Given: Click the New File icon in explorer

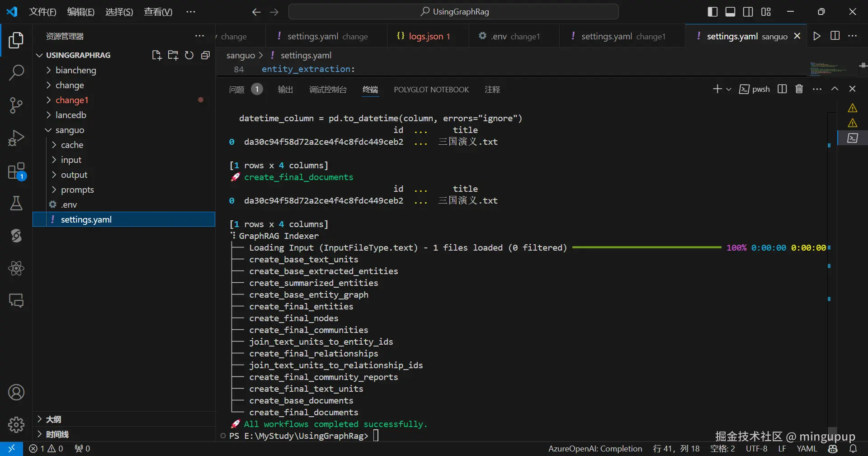Looking at the screenshot, I should pyautogui.click(x=156, y=55).
